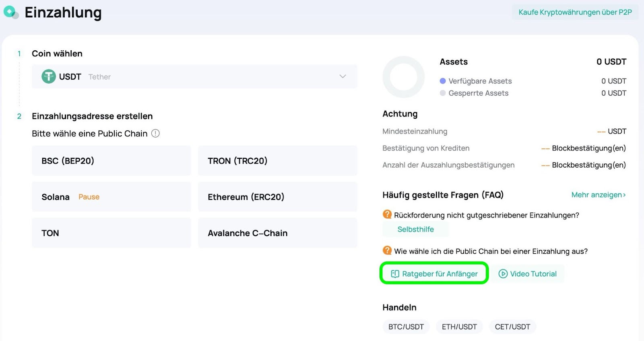
Task: Click the Tether coin logo icon
Action: point(49,76)
